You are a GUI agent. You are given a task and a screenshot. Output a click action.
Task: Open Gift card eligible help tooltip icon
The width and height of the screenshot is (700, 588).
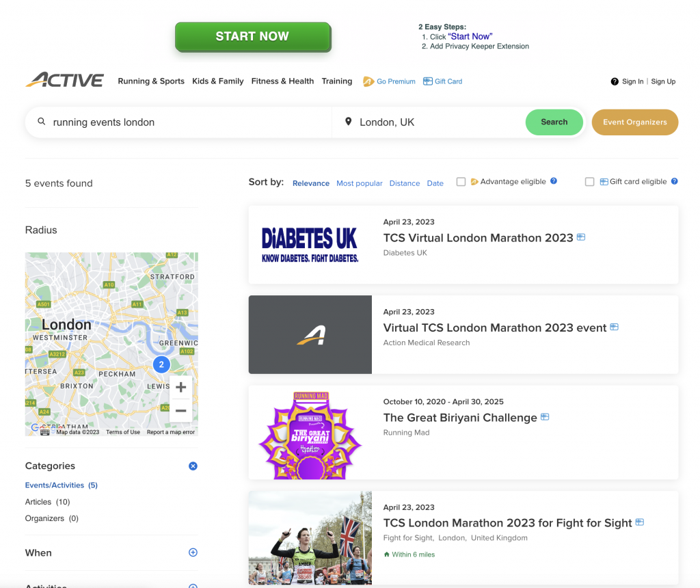click(675, 181)
